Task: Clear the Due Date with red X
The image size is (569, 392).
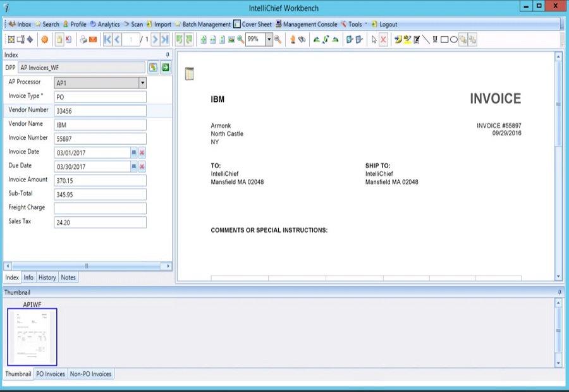Action: pos(142,167)
